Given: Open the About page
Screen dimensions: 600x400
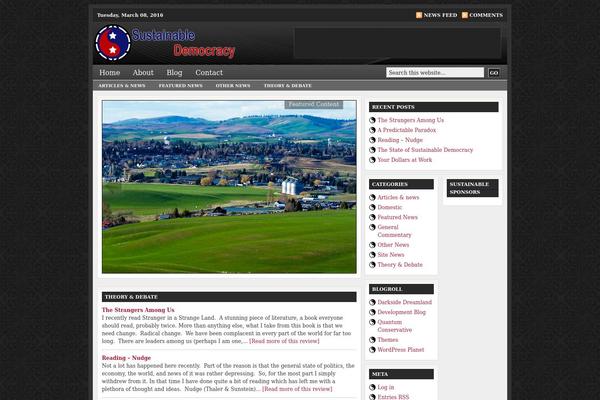Looking at the screenshot, I should click(x=143, y=72).
